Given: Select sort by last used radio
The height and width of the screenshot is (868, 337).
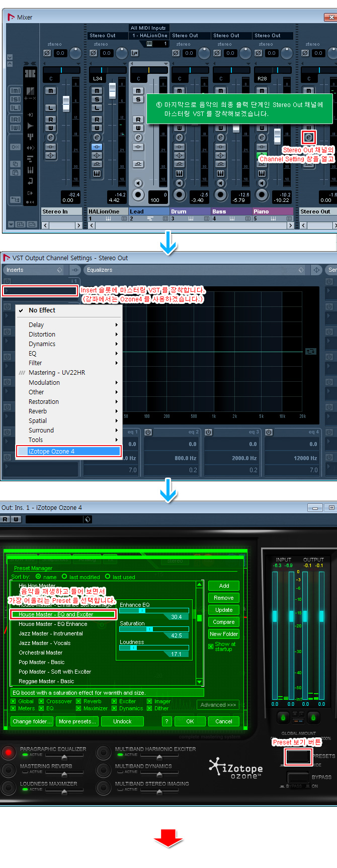Looking at the screenshot, I should pos(108,577).
